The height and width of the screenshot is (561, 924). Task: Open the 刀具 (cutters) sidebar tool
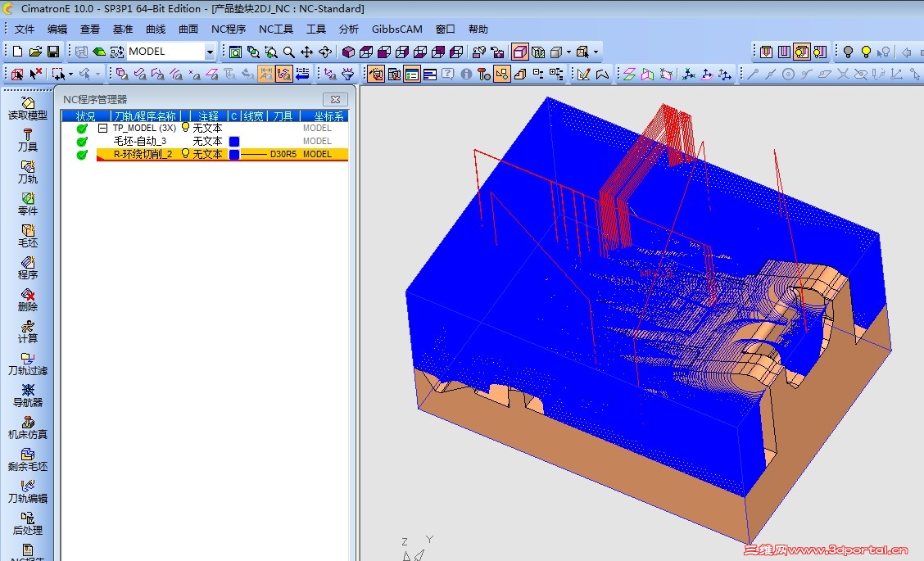point(28,140)
